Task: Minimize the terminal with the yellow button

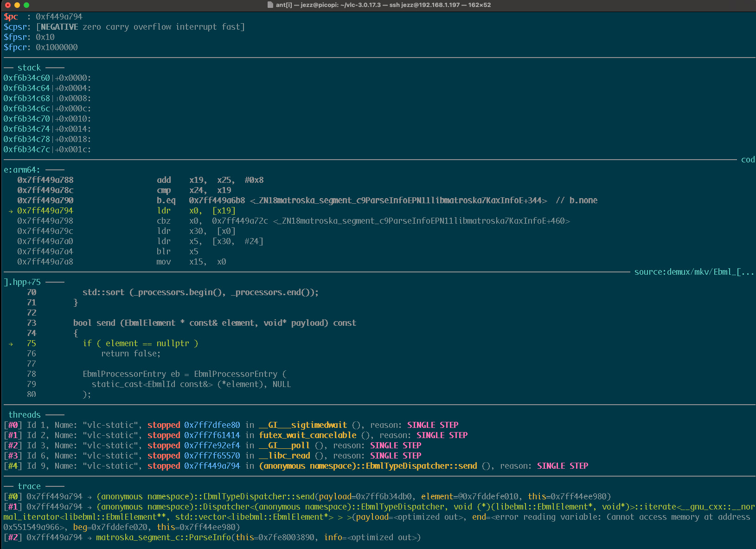Action: pyautogui.click(x=17, y=5)
